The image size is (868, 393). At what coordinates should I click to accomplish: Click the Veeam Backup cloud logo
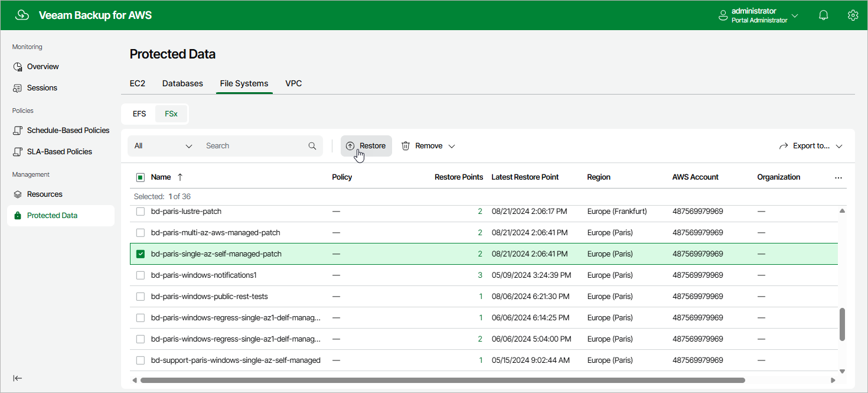click(x=22, y=15)
